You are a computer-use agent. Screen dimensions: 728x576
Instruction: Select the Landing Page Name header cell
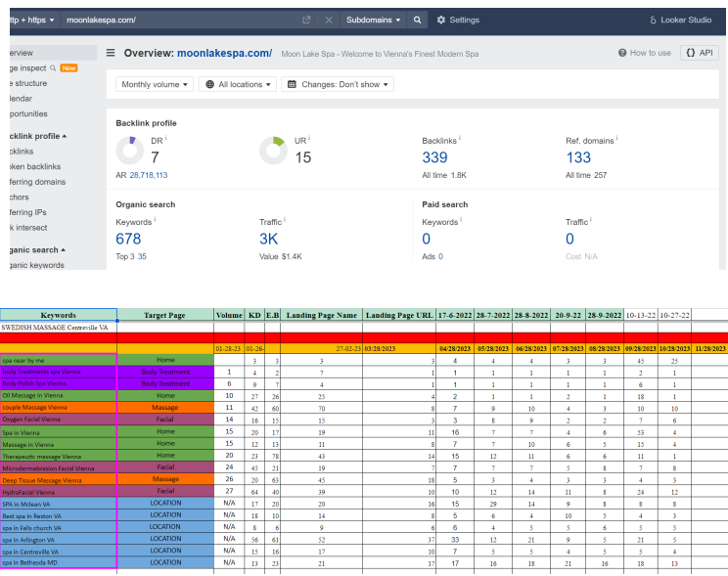(x=321, y=315)
